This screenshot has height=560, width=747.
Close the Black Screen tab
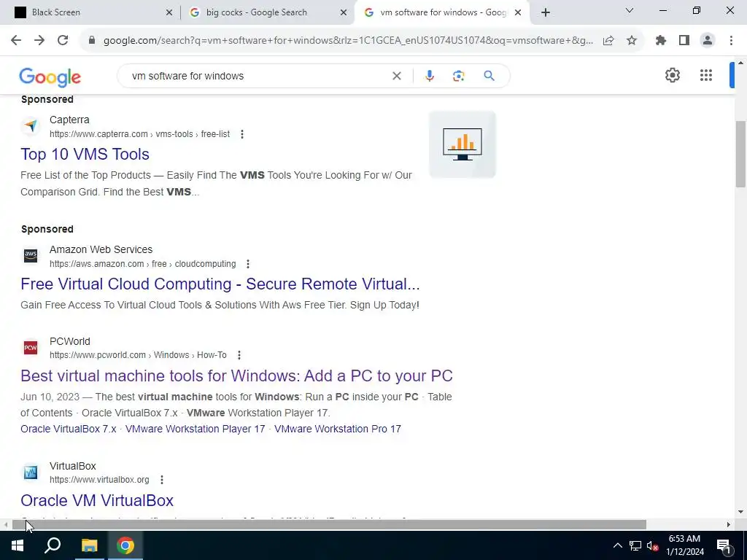[169, 12]
